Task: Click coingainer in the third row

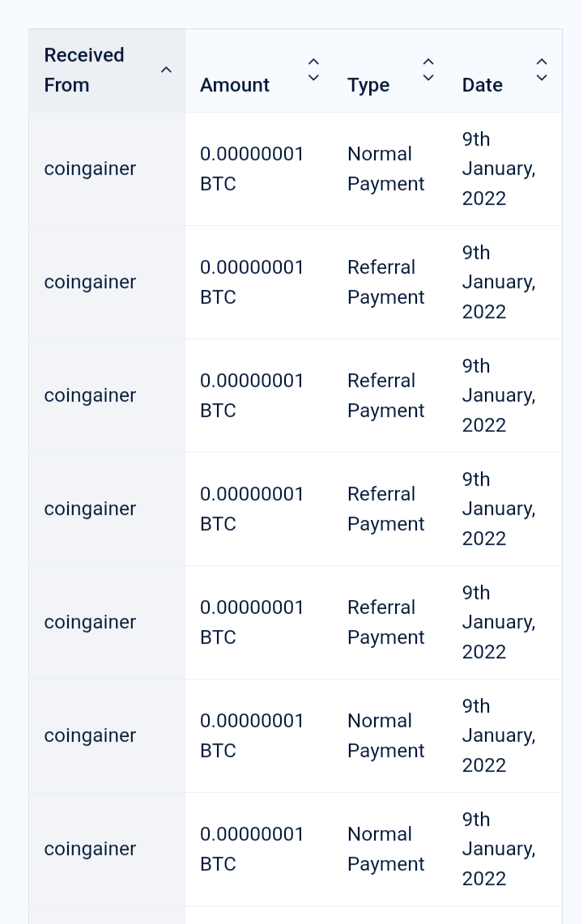Action: 90,395
